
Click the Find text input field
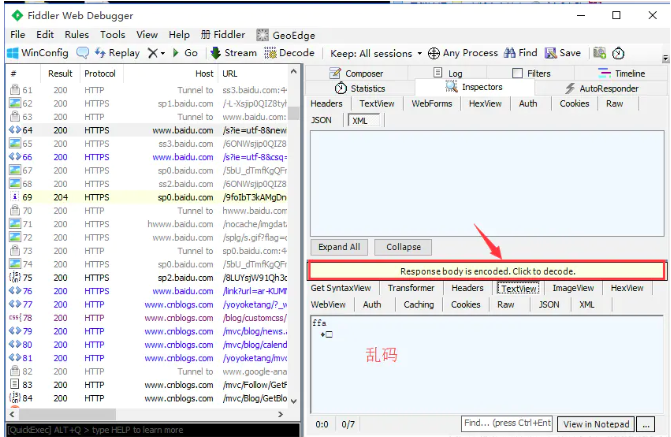[507, 423]
